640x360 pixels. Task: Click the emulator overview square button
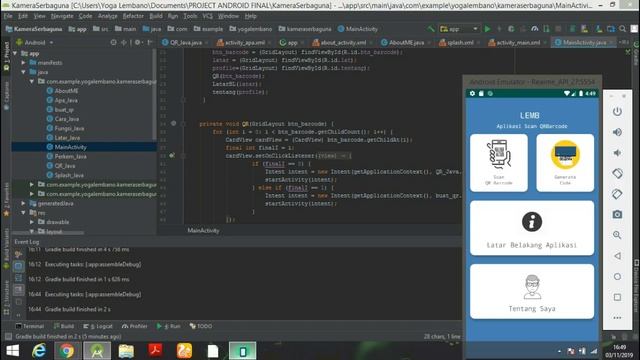(x=617, y=297)
